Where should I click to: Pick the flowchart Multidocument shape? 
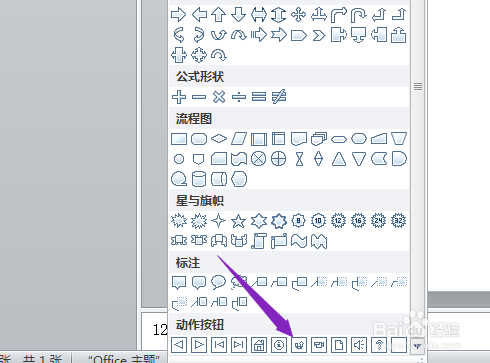319,139
